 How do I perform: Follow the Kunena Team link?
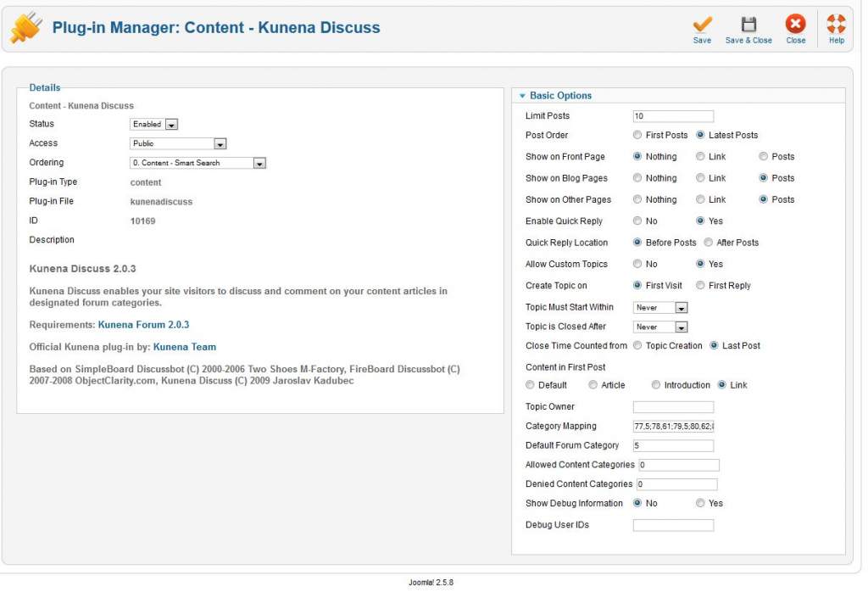pos(184,347)
